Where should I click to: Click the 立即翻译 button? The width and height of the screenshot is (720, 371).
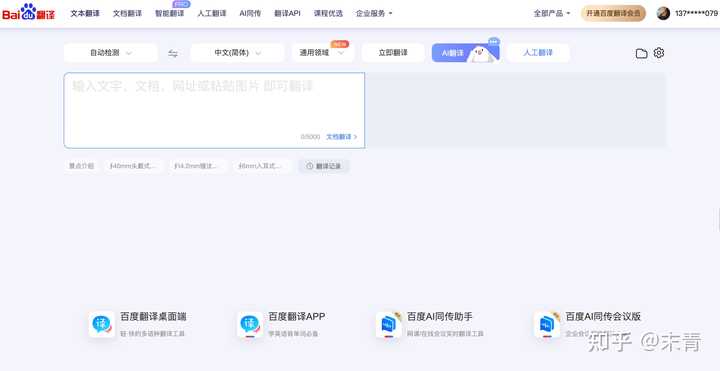pos(393,53)
